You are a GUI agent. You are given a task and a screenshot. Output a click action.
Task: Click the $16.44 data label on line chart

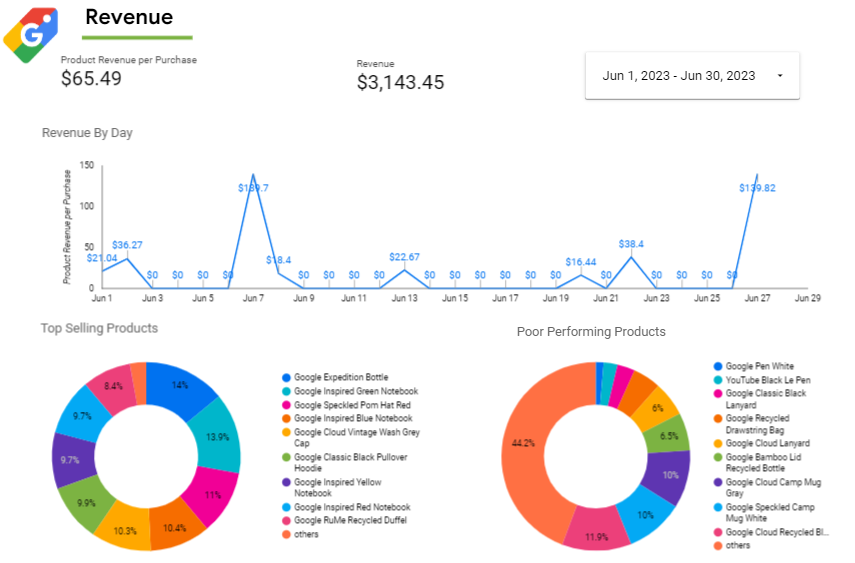[581, 262]
